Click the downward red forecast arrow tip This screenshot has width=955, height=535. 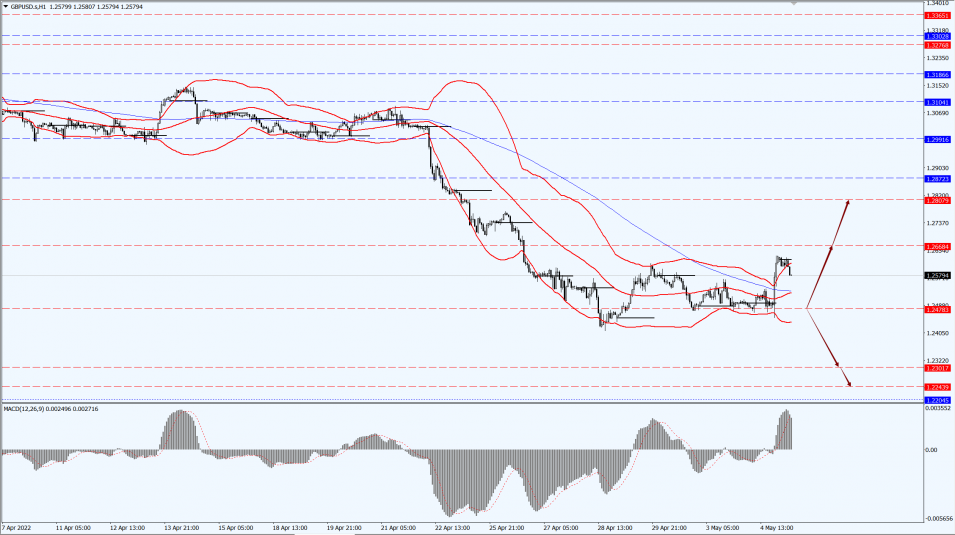(x=849, y=385)
